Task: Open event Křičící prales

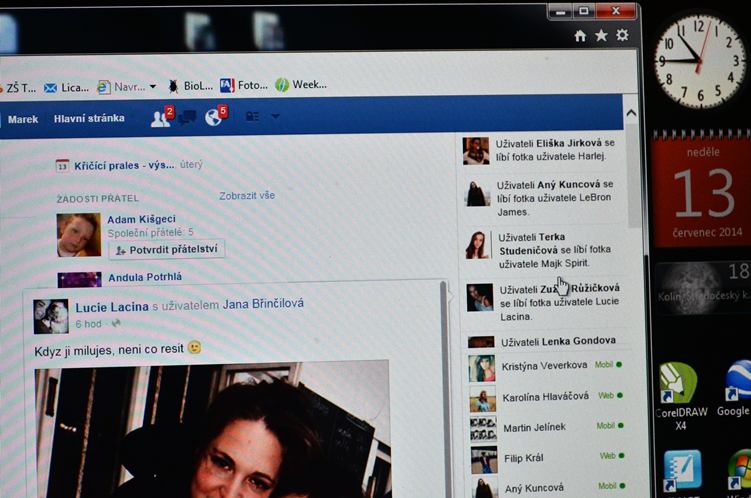Action: pyautogui.click(x=124, y=166)
